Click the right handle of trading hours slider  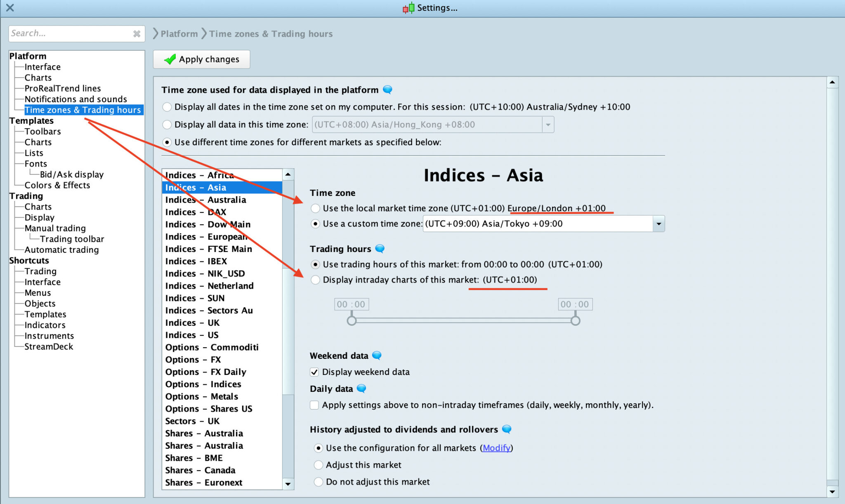tap(575, 320)
